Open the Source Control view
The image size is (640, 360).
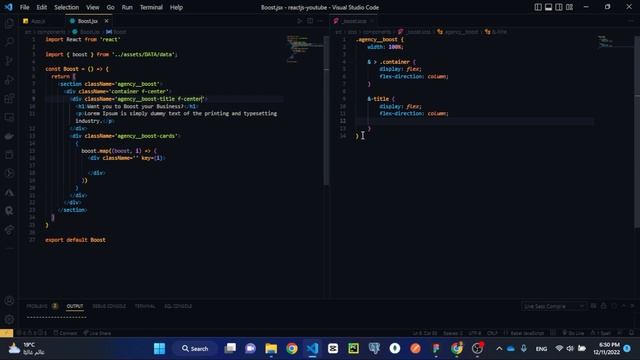9,61
